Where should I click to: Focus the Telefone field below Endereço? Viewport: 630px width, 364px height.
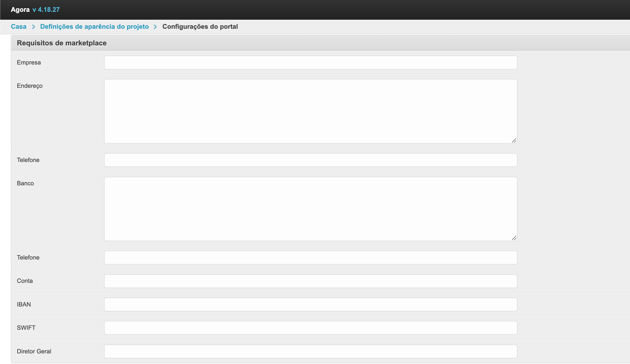tap(310, 160)
